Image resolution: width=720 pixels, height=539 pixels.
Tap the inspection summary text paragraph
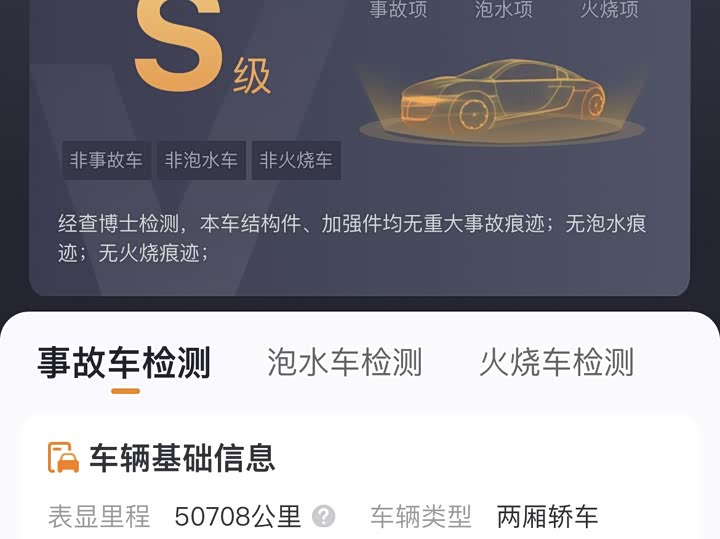tap(352, 238)
